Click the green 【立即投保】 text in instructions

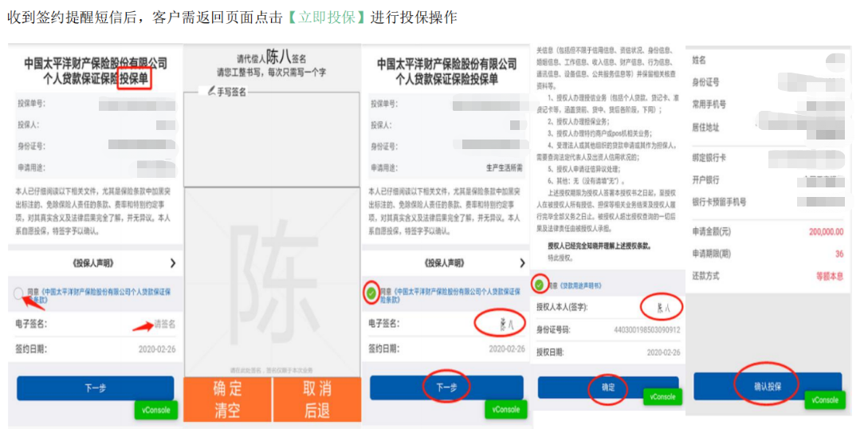[x=327, y=18]
